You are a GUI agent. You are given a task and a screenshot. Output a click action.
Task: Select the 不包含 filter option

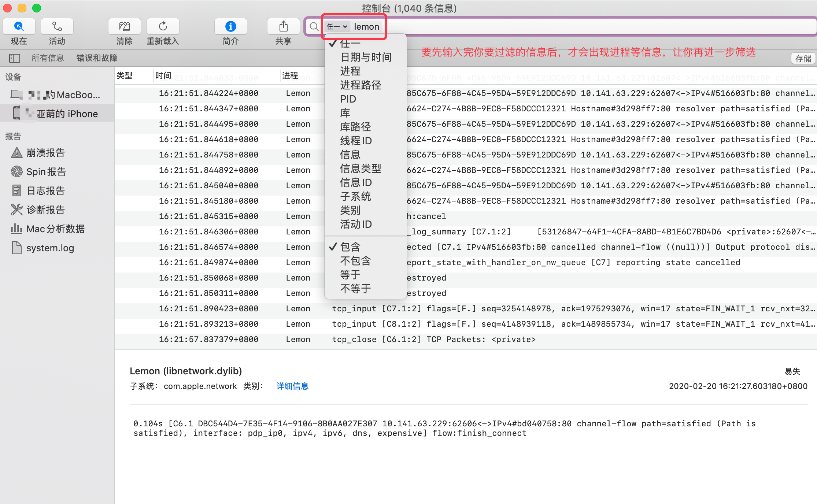coord(355,261)
